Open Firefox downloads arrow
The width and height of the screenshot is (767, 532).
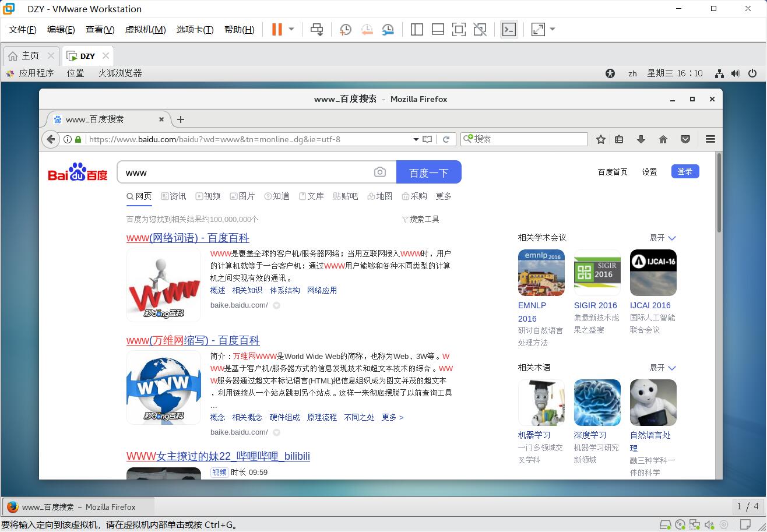pyautogui.click(x=641, y=139)
